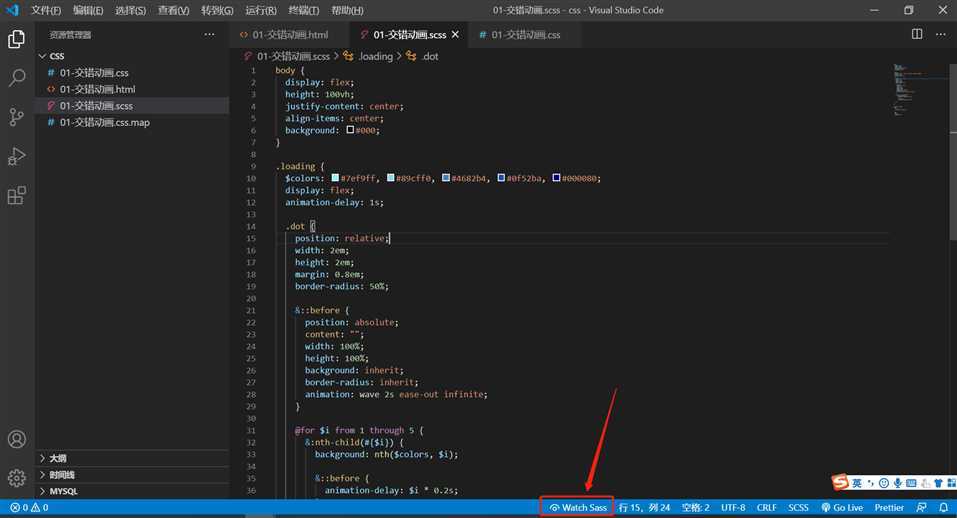Open the notifications bell
Screen dimensions: 957x518
coord(944,508)
